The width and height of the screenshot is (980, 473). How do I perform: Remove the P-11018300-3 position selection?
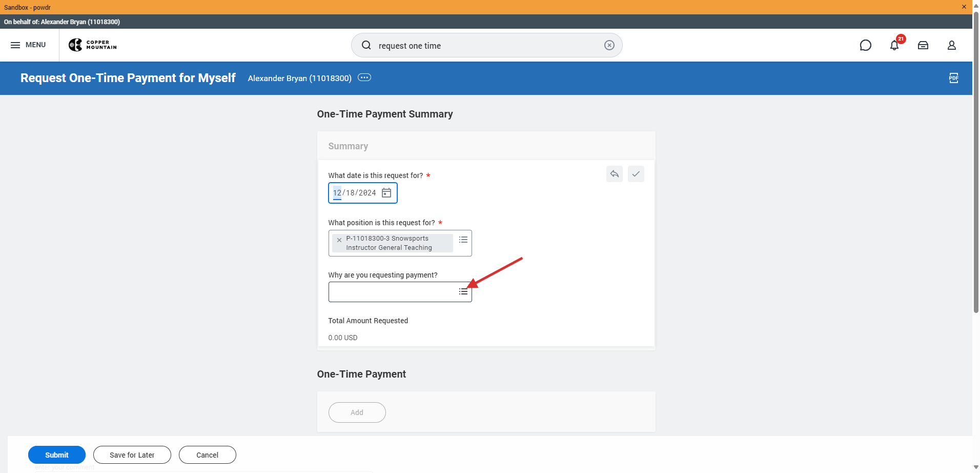click(339, 240)
